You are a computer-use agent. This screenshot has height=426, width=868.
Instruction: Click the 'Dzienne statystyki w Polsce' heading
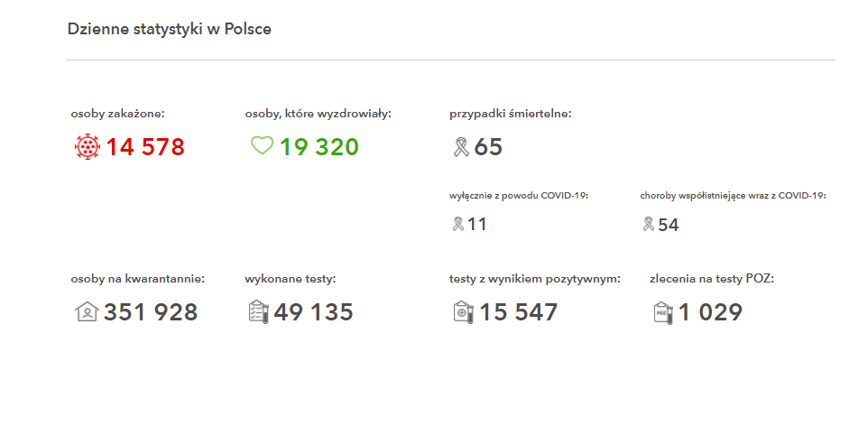coord(170,30)
